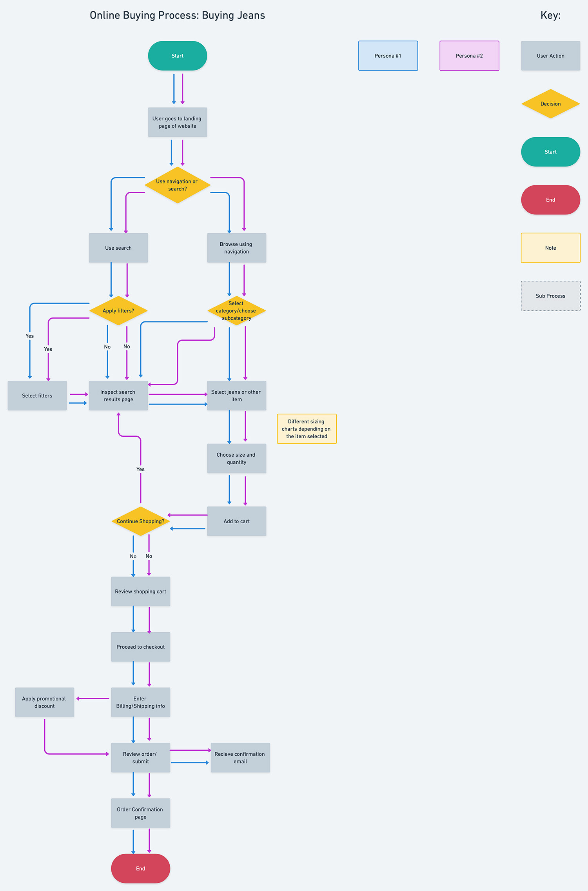Click the 'Select filters' box
The height and width of the screenshot is (891, 588).
pyautogui.click(x=37, y=396)
